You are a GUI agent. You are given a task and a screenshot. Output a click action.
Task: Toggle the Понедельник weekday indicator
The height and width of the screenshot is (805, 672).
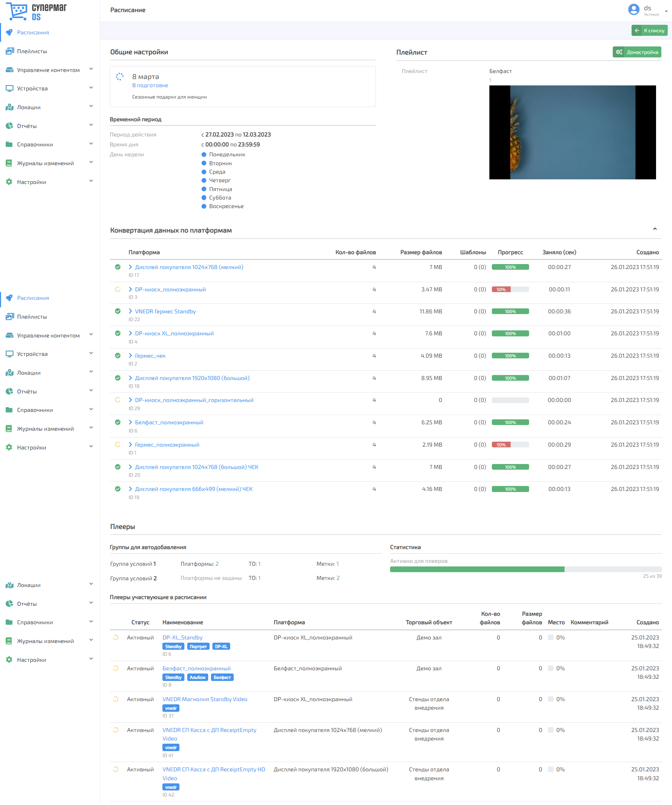point(204,155)
